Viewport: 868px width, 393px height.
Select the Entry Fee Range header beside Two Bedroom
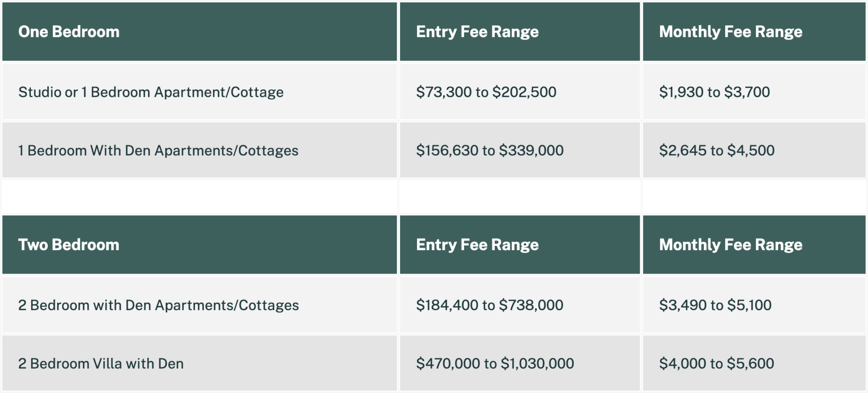tap(520, 244)
